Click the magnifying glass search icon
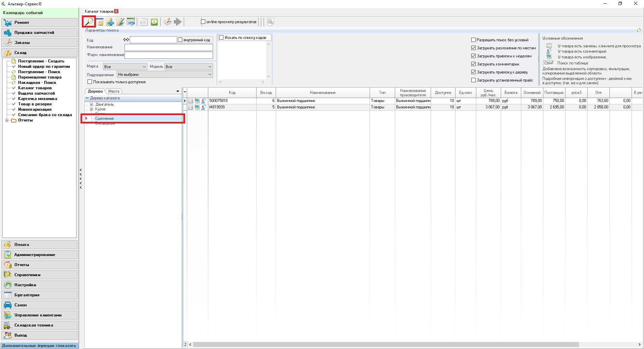This screenshot has width=644, height=349. (89, 22)
